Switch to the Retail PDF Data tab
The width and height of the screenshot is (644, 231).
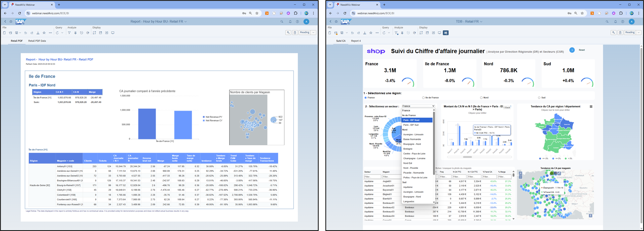coord(37,41)
